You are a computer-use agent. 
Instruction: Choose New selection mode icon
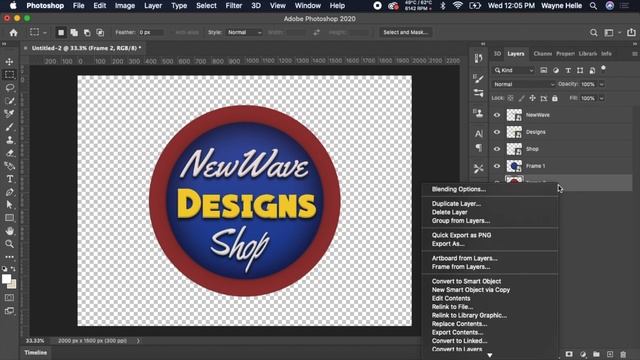[61, 33]
